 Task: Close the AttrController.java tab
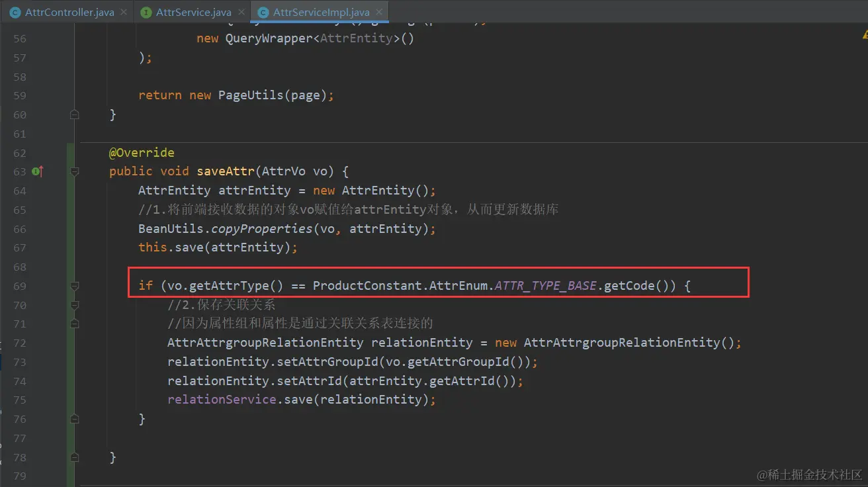click(124, 13)
